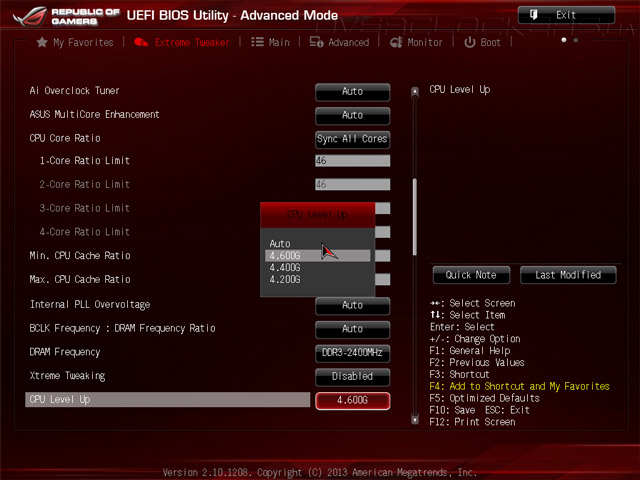This screenshot has height=480, width=640.
Task: Select the 3-Core Ratio Limit label
Action: [84, 208]
